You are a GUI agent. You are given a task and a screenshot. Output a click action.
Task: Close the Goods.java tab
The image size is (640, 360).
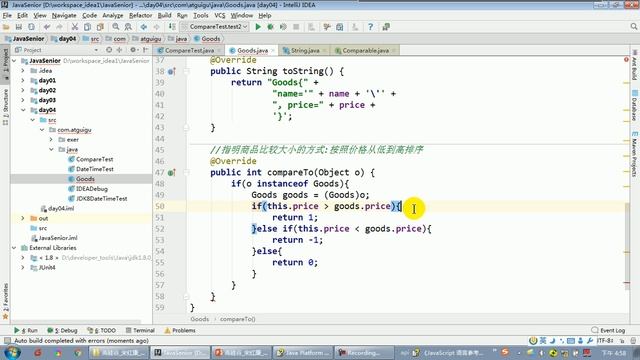point(274,51)
